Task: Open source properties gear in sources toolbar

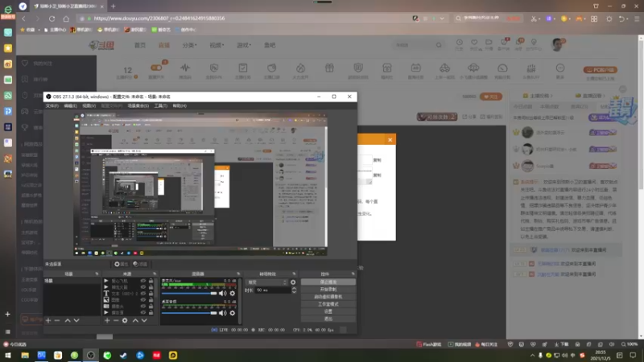Action: [125, 320]
